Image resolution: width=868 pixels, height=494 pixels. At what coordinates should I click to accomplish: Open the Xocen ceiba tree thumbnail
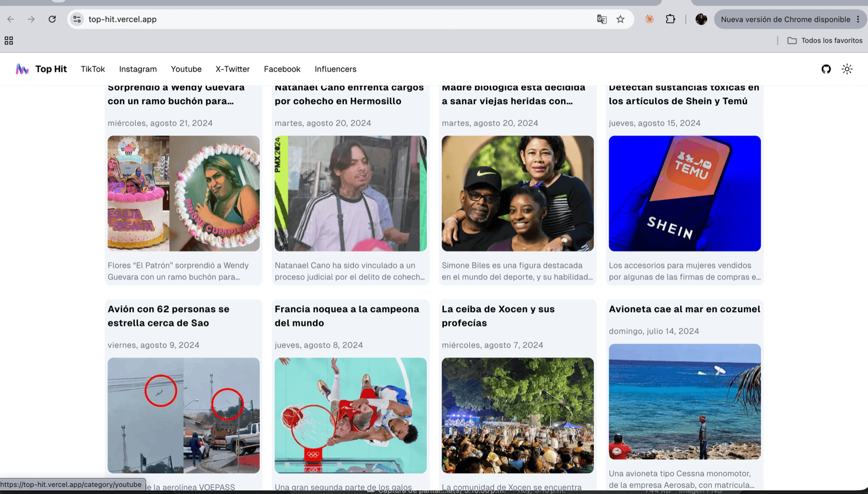click(518, 415)
